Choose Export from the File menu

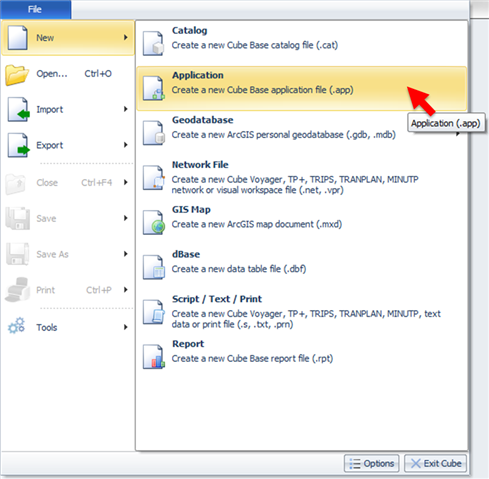point(68,145)
